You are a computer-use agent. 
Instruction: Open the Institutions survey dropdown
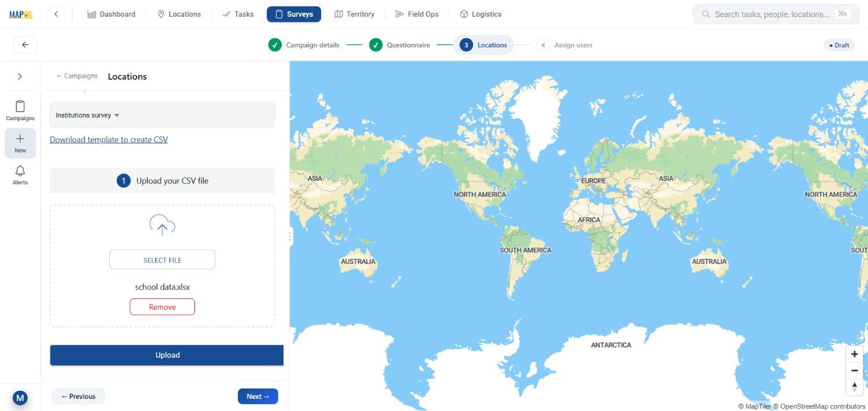tap(162, 115)
